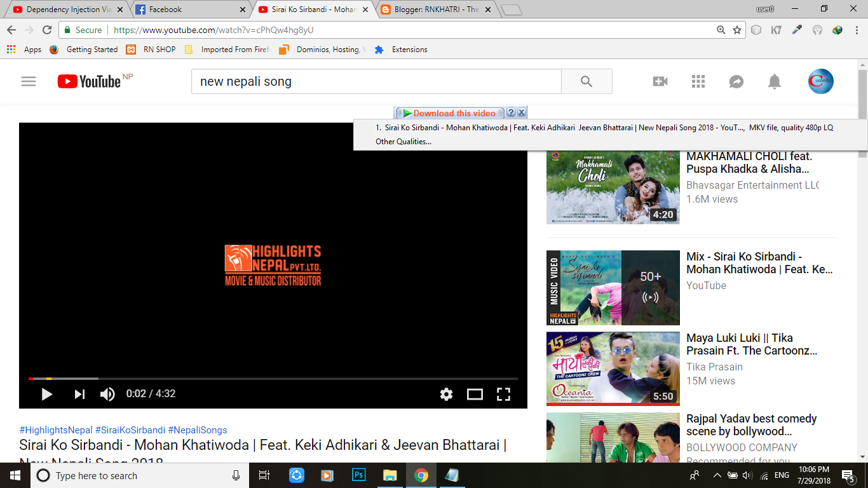Go back in browser history
Image resolution: width=868 pixels, height=488 pixels.
11,30
